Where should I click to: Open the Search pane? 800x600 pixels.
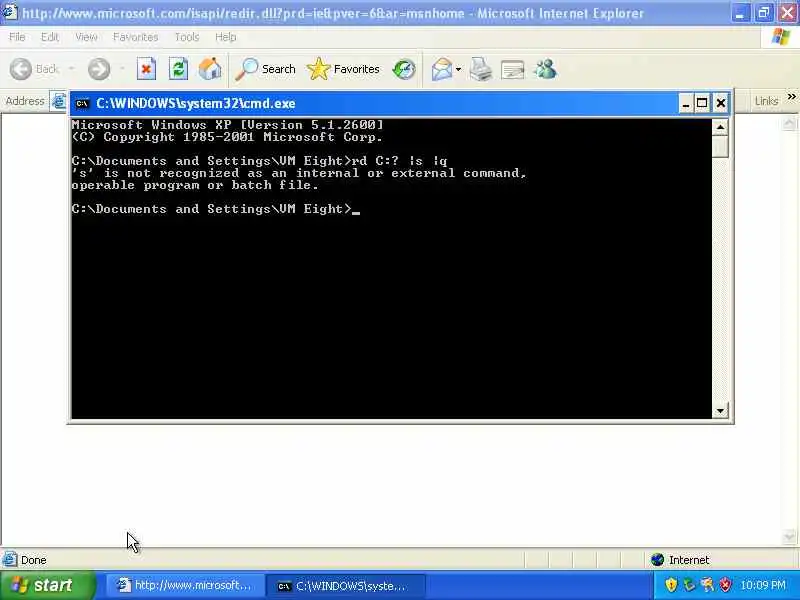point(265,69)
